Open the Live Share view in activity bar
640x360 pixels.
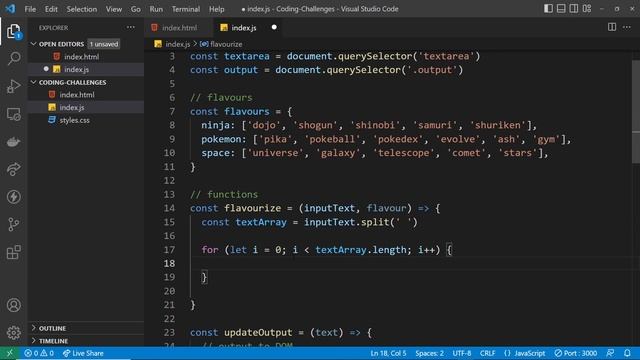13,169
